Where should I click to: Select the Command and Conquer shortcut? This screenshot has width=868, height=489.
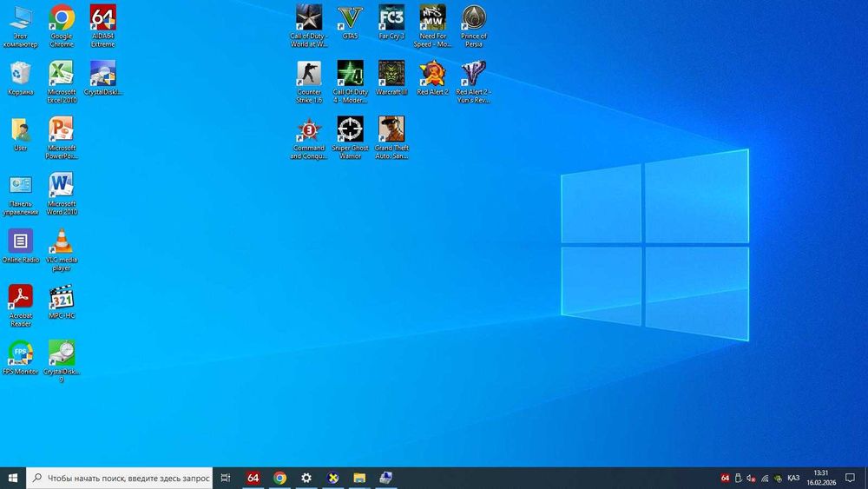(309, 138)
